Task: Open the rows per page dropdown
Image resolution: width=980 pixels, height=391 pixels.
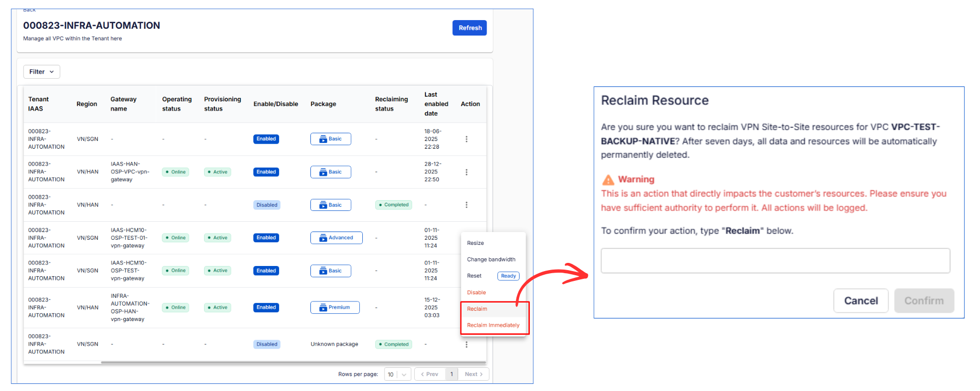Action: (397, 375)
